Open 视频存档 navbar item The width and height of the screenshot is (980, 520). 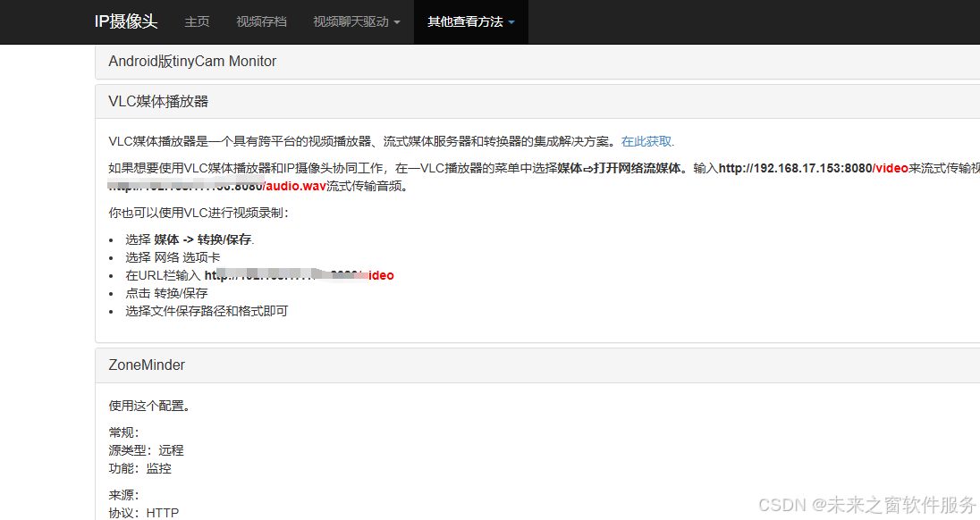pyautogui.click(x=261, y=21)
